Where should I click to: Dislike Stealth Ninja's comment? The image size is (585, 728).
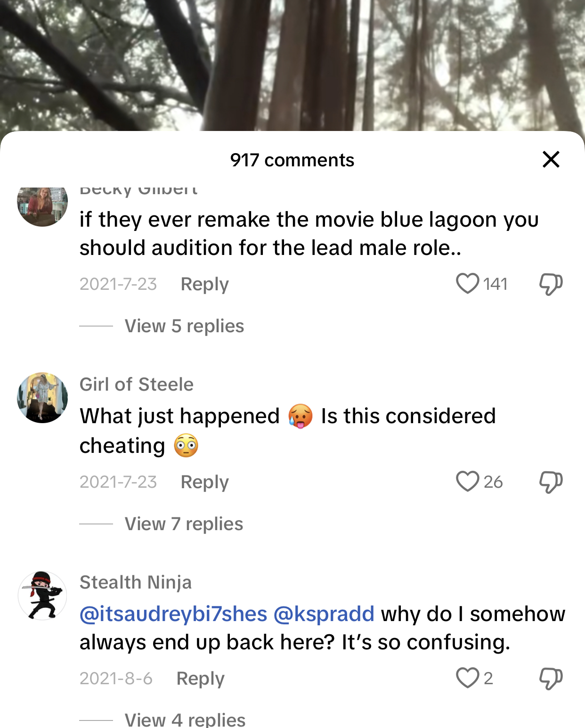point(551,679)
